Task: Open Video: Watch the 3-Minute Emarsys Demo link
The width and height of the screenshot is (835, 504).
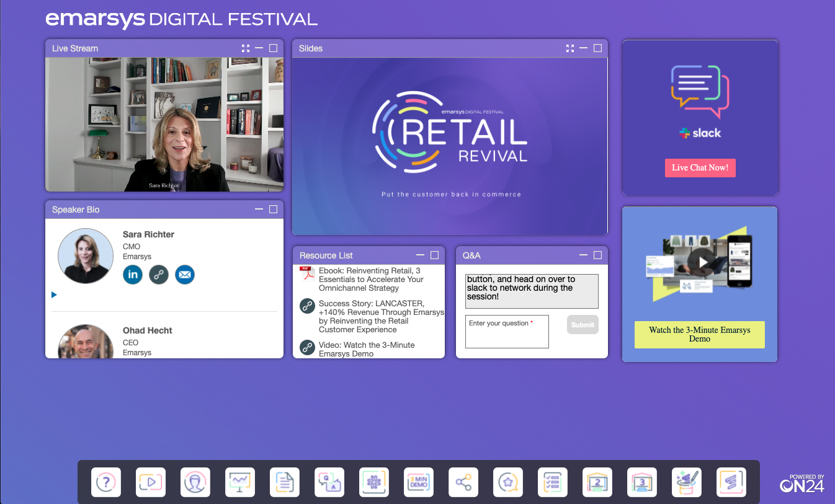Action: tap(367, 350)
